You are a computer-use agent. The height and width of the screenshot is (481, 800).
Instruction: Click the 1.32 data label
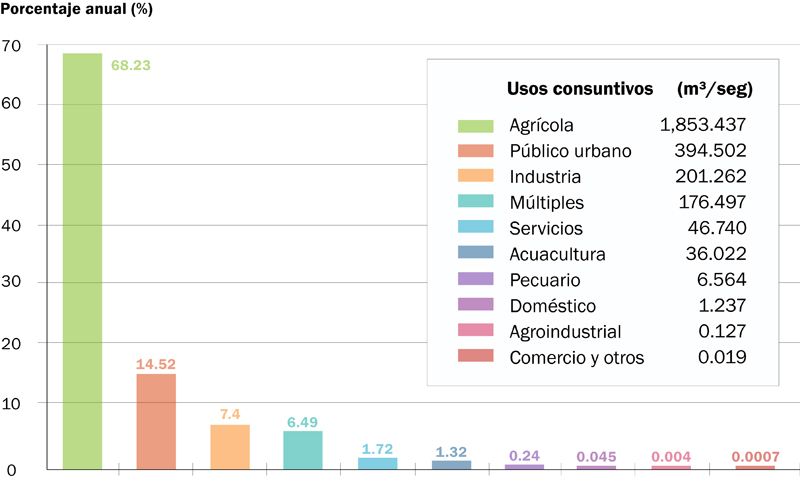coord(451,453)
